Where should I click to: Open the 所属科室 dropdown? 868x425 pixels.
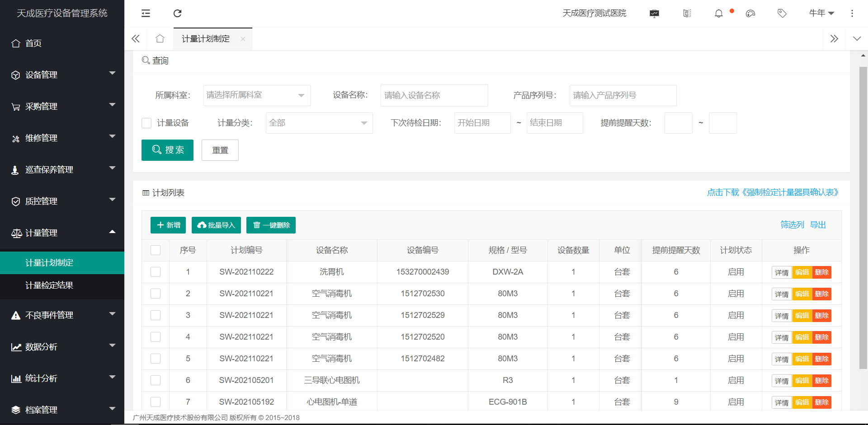[257, 95]
